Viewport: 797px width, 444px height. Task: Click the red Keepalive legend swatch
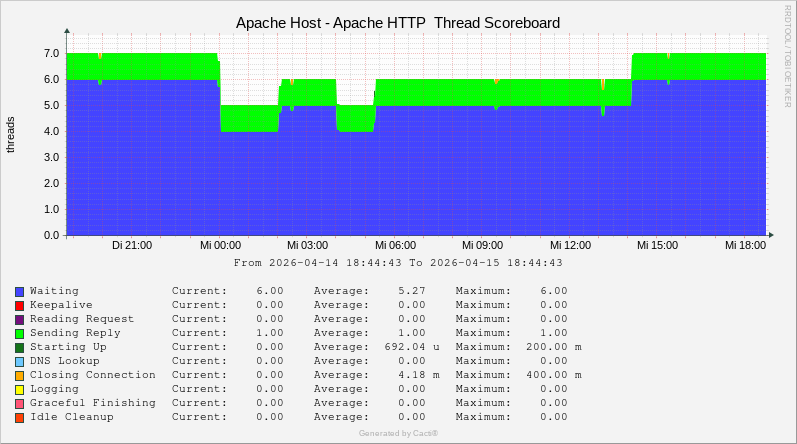[x=19, y=305]
